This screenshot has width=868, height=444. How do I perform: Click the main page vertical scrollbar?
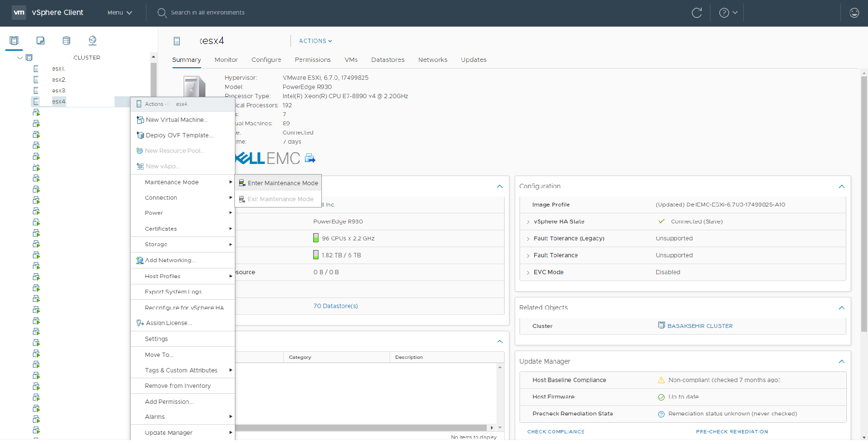pyautogui.click(x=864, y=203)
